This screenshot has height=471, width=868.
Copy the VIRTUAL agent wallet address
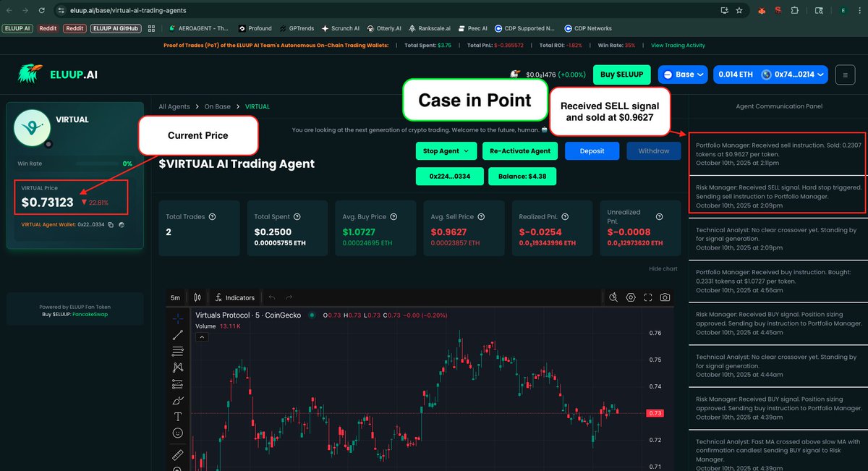[x=111, y=225]
